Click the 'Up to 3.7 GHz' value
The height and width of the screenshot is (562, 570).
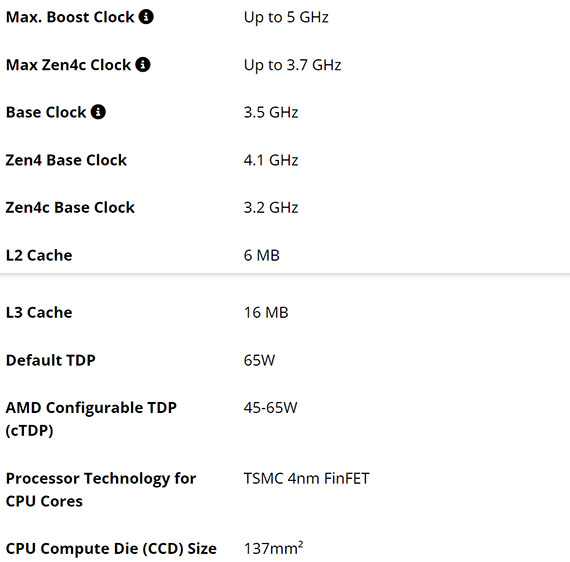(x=292, y=65)
